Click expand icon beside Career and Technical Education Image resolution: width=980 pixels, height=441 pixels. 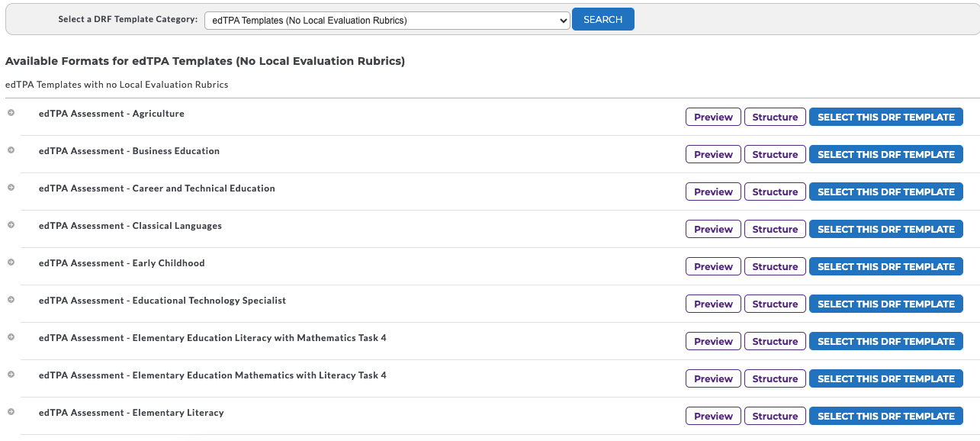[11, 188]
